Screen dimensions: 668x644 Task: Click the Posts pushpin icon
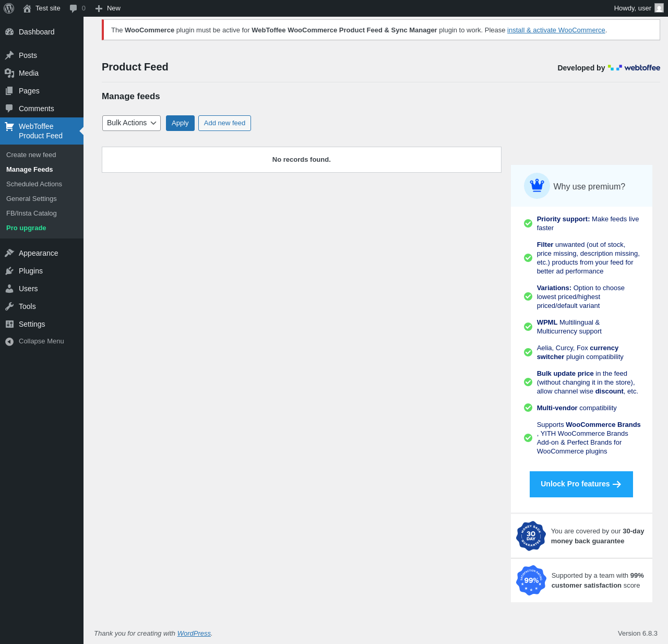[9, 55]
